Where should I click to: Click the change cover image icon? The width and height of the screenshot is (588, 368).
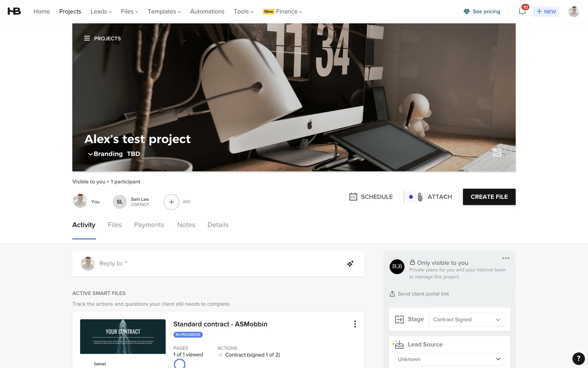click(497, 152)
